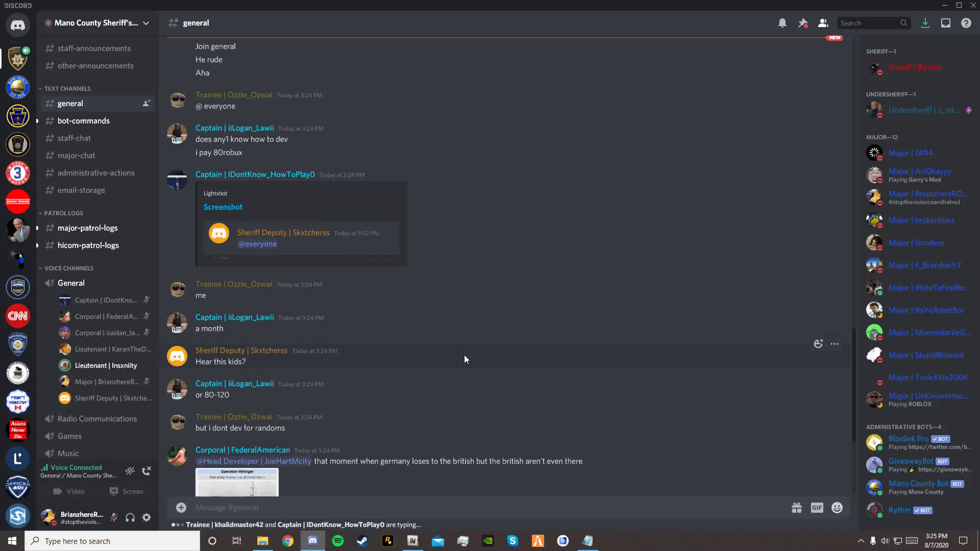Screen dimensions: 980x551
Task: Add reaction to Skxtcherss message
Action: (818, 344)
